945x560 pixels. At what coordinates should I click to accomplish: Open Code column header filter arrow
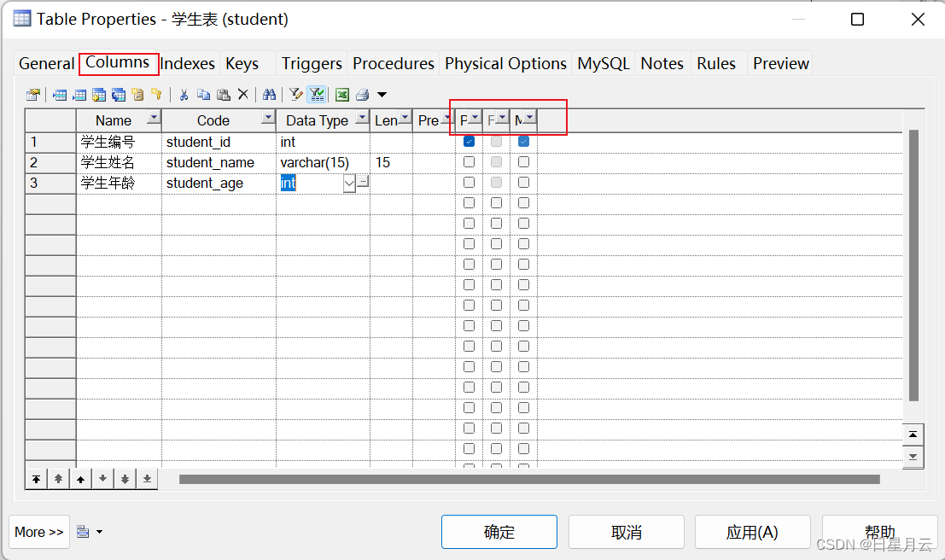coord(268,118)
